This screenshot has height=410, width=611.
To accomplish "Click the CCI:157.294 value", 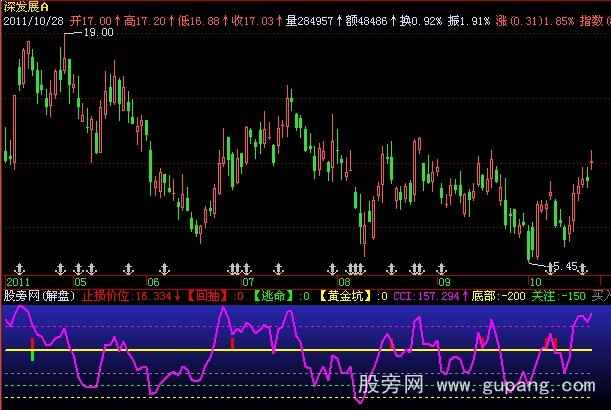I will coord(427,296).
